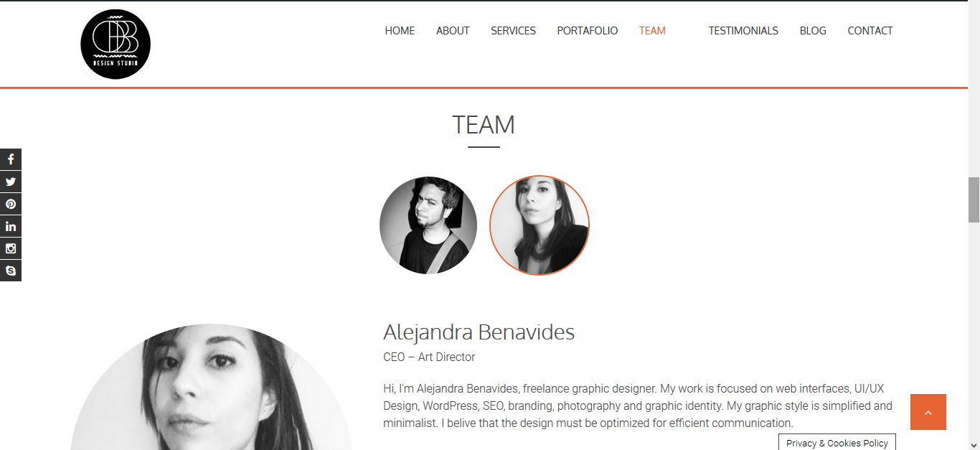Click the page vertical scrollbar thumb
The image size is (980, 450).
click(974, 200)
